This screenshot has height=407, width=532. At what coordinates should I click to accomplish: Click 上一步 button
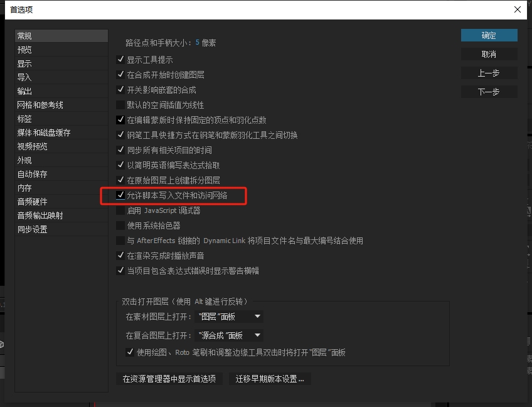[489, 73]
